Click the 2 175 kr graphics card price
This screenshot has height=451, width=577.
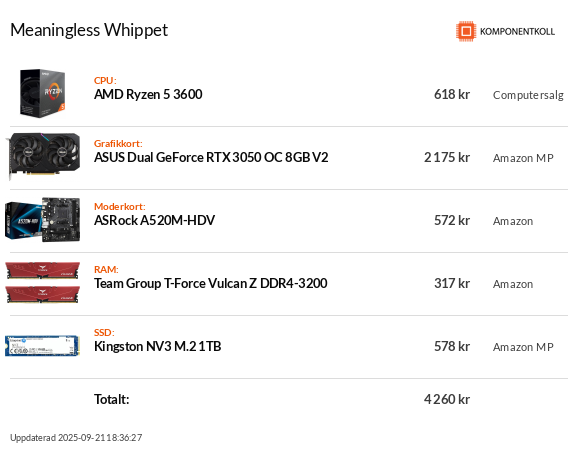pyautogui.click(x=447, y=157)
